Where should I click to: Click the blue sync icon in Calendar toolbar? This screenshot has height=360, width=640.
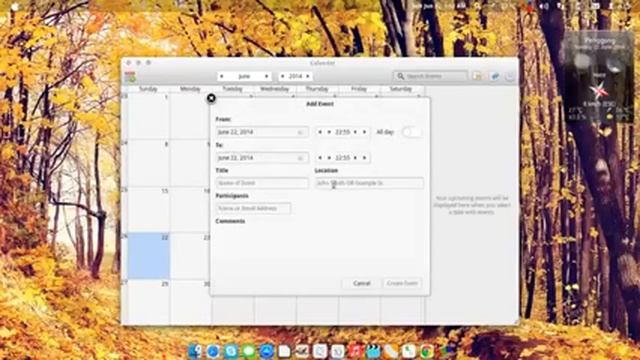pos(495,76)
